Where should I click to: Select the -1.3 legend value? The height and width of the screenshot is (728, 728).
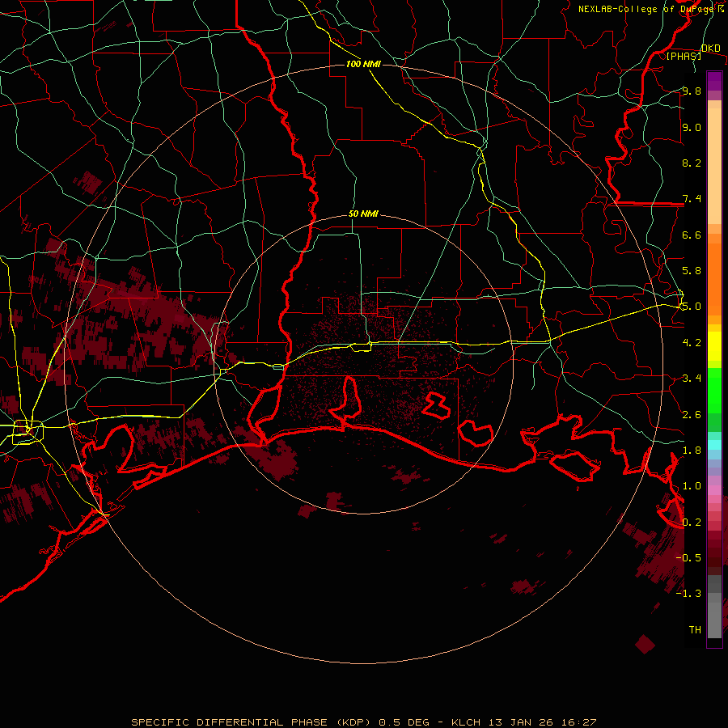(688, 594)
